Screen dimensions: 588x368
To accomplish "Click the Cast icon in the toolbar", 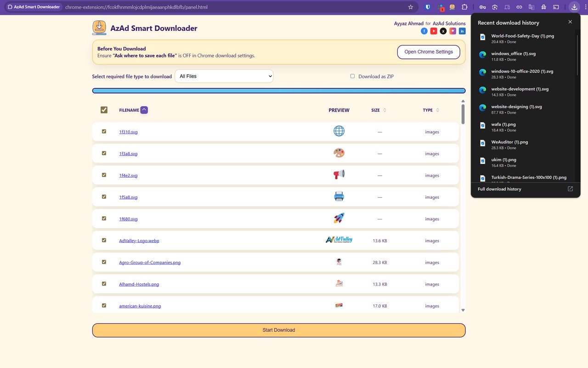I will click(x=556, y=7).
